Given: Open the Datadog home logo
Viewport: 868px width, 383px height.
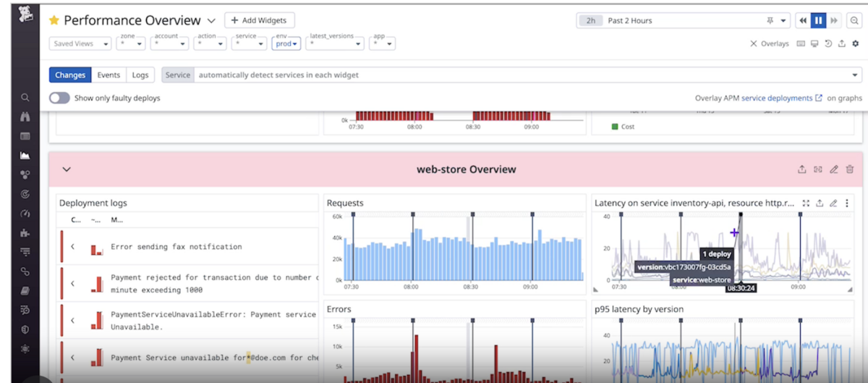Looking at the screenshot, I should (25, 13).
